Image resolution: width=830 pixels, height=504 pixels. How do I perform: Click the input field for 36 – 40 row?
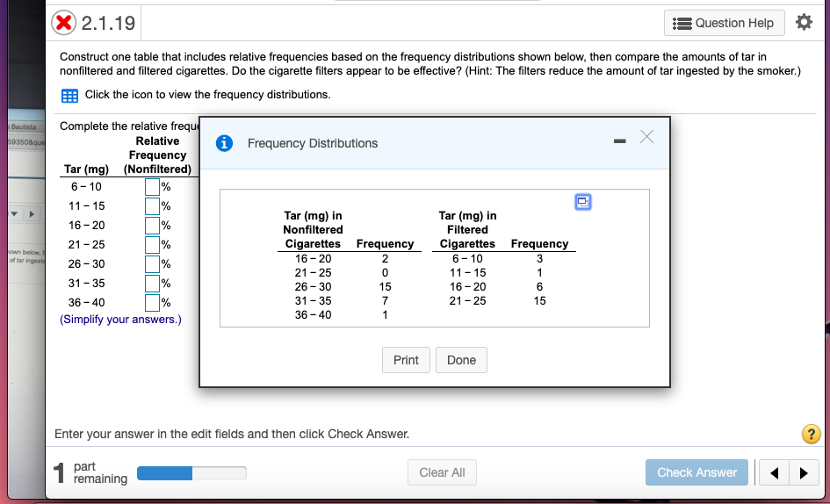click(153, 303)
